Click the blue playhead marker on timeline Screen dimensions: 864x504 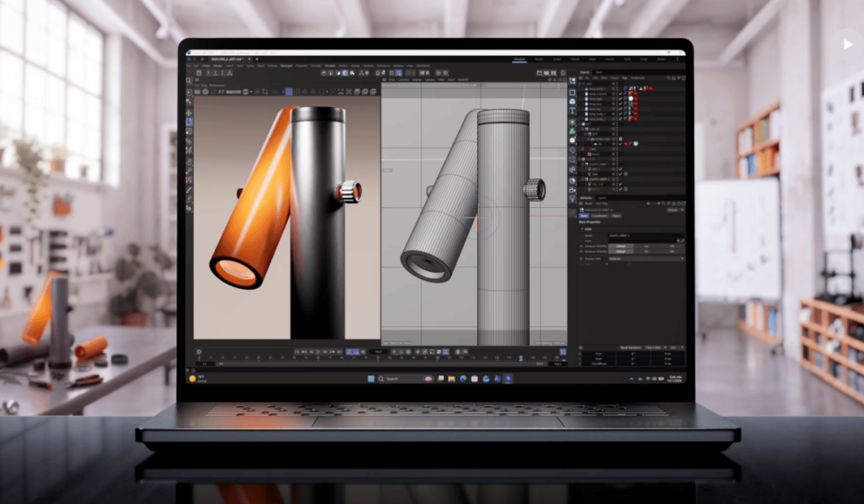point(521,357)
